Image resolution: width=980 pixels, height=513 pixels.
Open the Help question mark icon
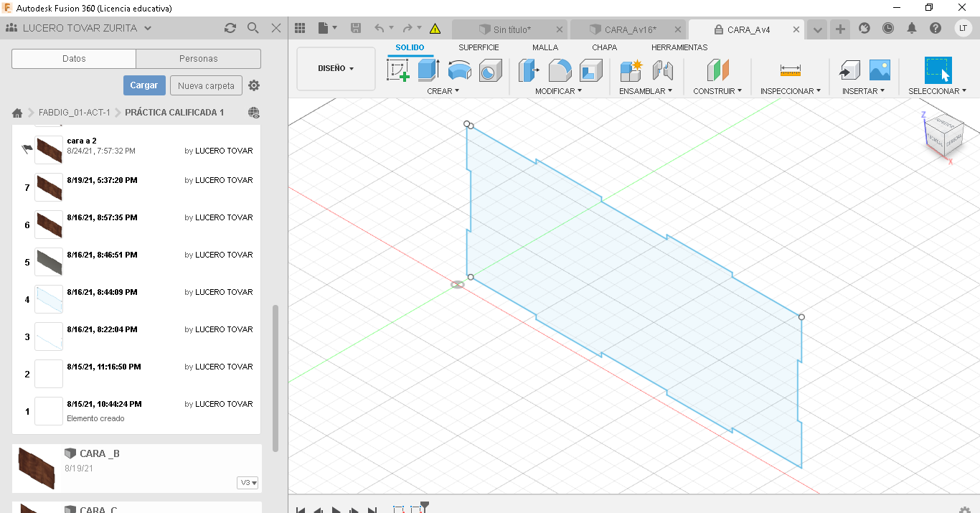tap(936, 28)
